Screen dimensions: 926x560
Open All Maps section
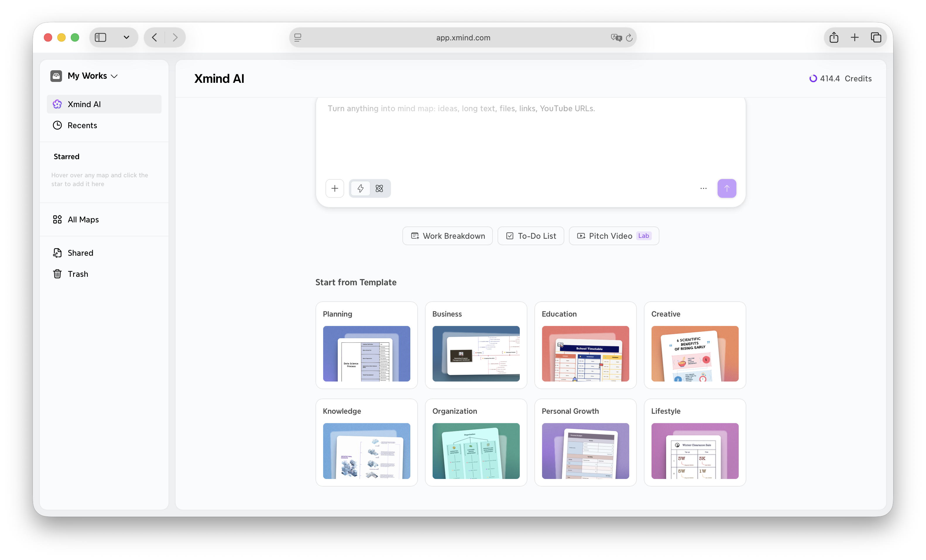[x=104, y=219]
